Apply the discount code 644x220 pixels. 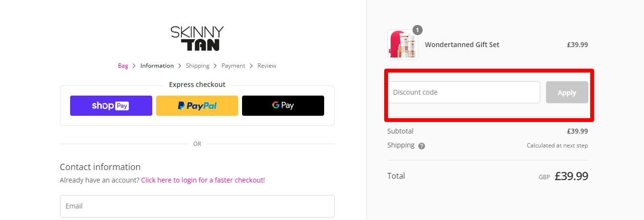[567, 92]
